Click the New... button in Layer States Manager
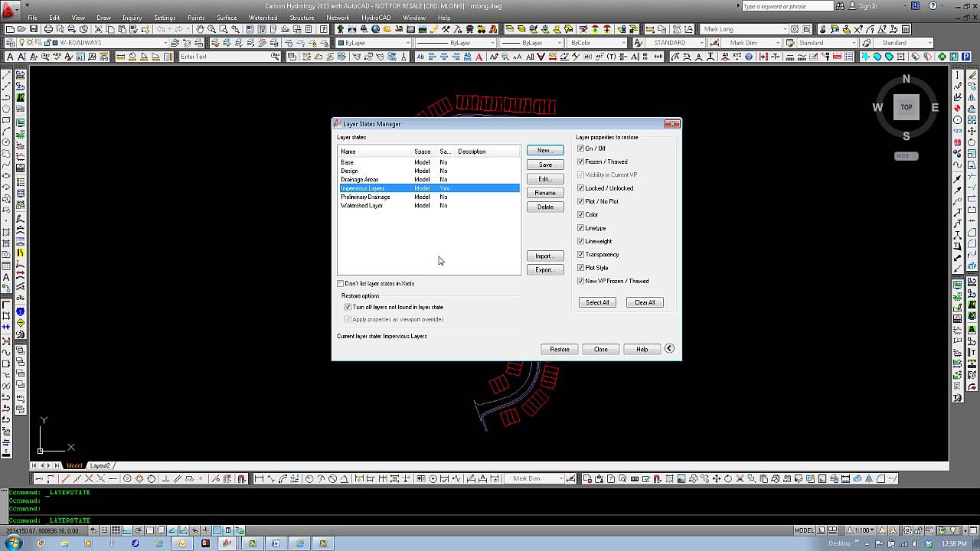 click(x=545, y=151)
